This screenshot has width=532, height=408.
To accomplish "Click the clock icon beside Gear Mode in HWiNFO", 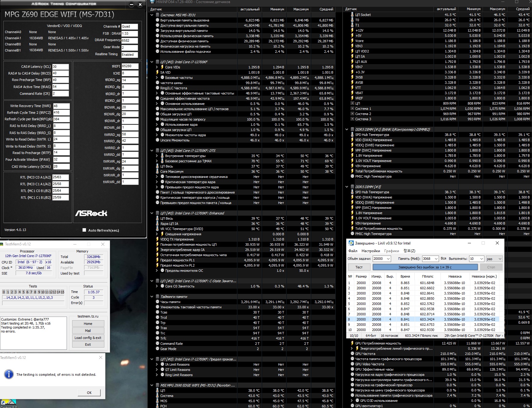I will pyautogui.click(x=157, y=349).
